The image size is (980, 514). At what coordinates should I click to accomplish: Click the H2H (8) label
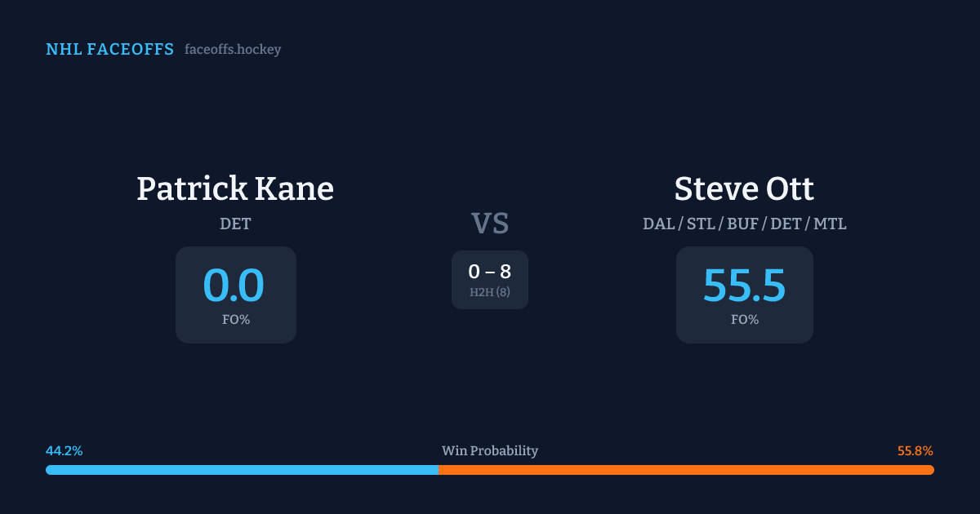(x=490, y=292)
